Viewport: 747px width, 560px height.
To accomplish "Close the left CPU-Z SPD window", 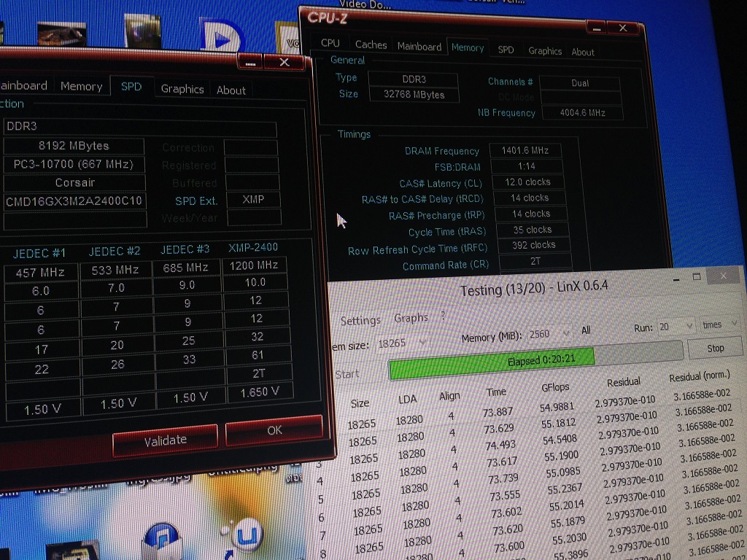I will click(x=285, y=63).
